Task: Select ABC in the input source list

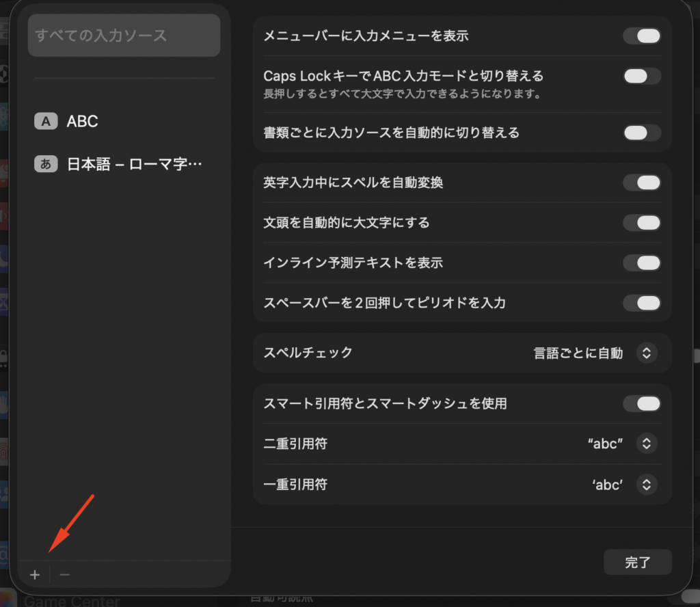Action: (x=83, y=122)
